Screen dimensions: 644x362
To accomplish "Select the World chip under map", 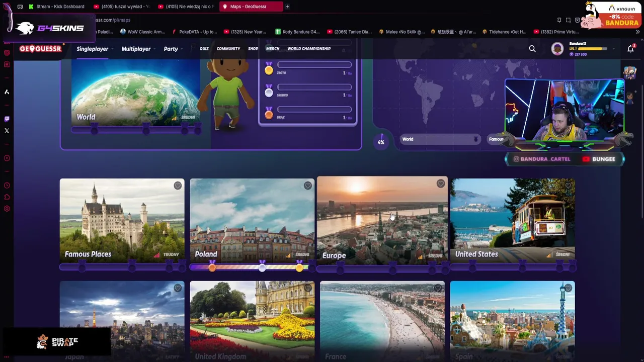I will (x=439, y=139).
